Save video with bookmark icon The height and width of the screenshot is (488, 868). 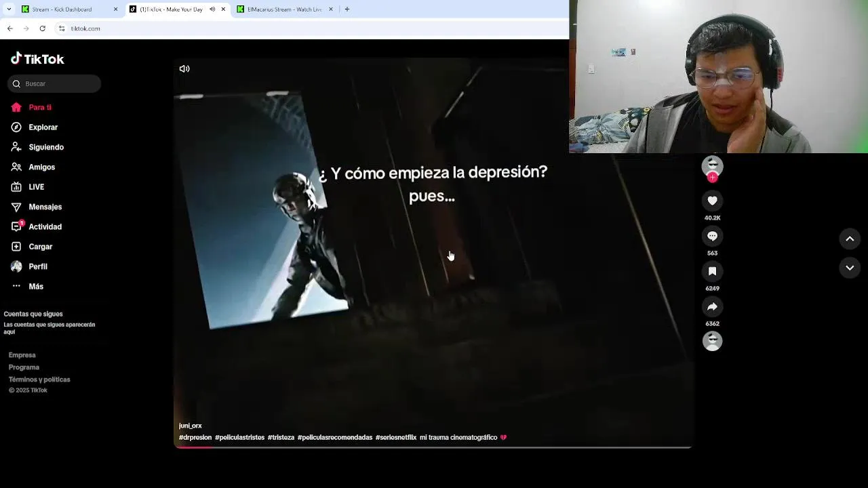pos(712,271)
